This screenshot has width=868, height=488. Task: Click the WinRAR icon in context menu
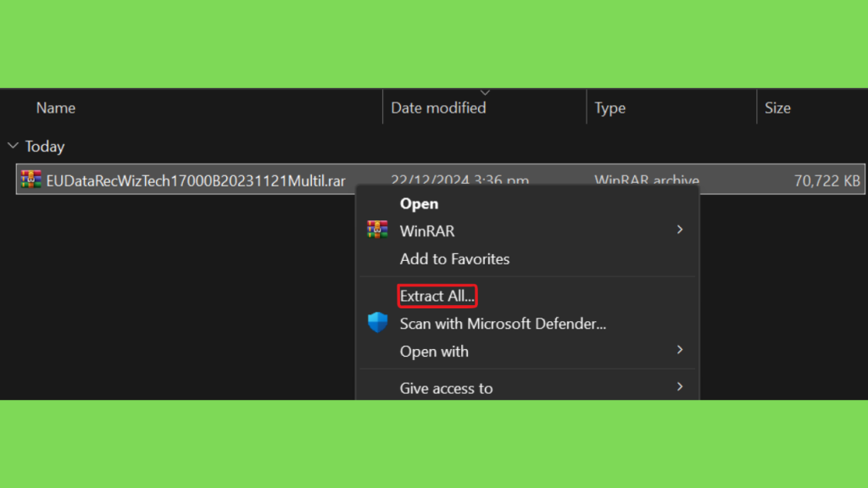[377, 230]
